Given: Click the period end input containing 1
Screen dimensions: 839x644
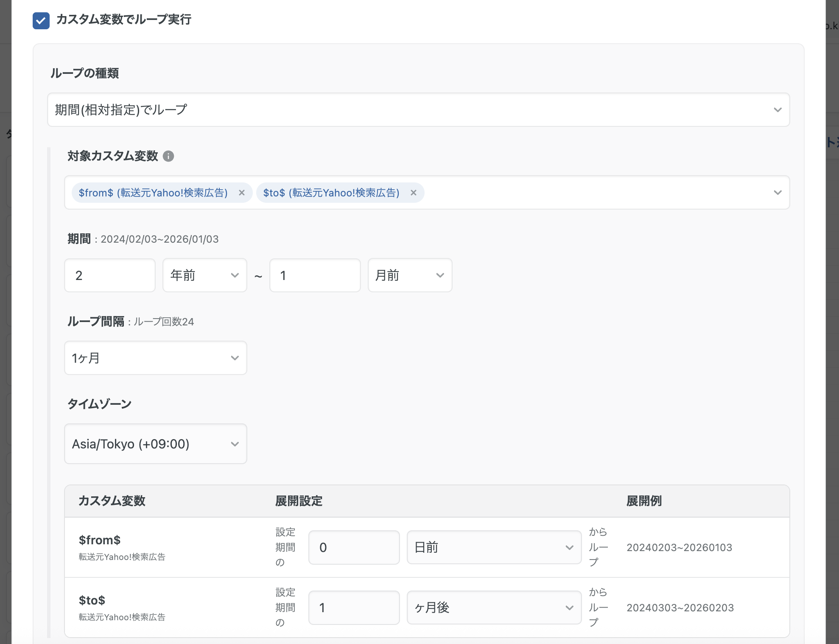Looking at the screenshot, I should pos(315,275).
